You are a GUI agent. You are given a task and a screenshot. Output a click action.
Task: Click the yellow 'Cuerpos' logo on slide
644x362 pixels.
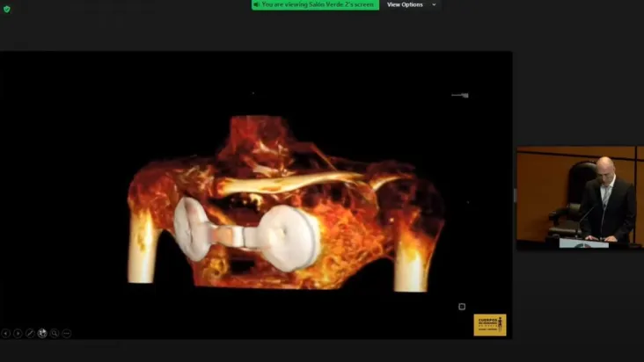tap(490, 325)
